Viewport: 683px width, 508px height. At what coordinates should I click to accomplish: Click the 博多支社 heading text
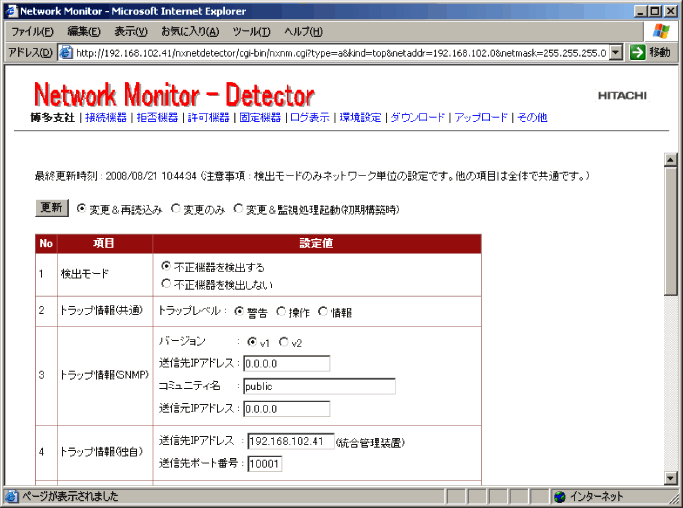(x=53, y=118)
